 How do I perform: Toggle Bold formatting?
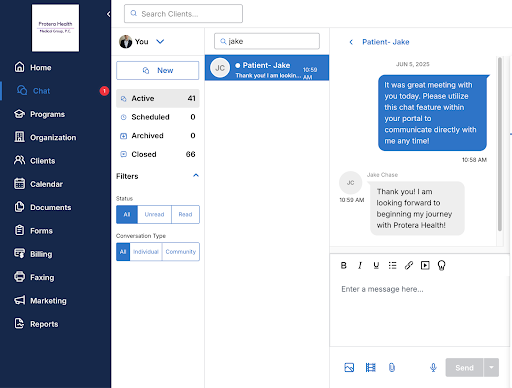(x=344, y=265)
